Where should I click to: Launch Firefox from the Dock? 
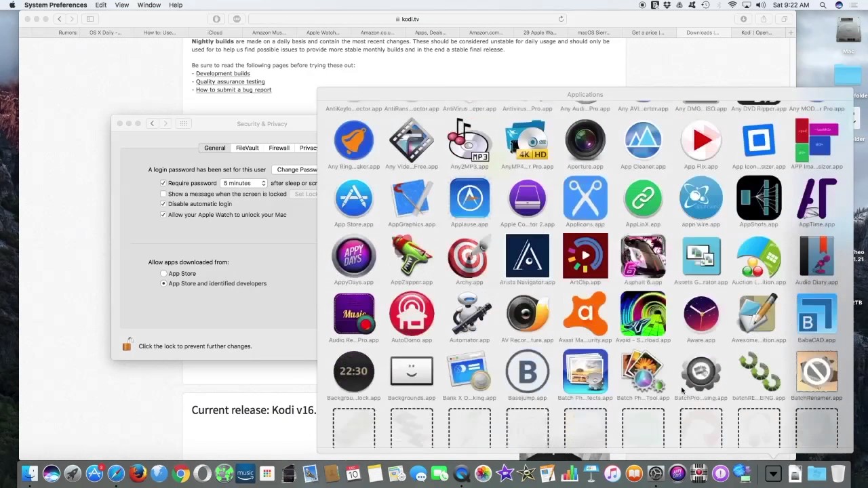(138, 473)
